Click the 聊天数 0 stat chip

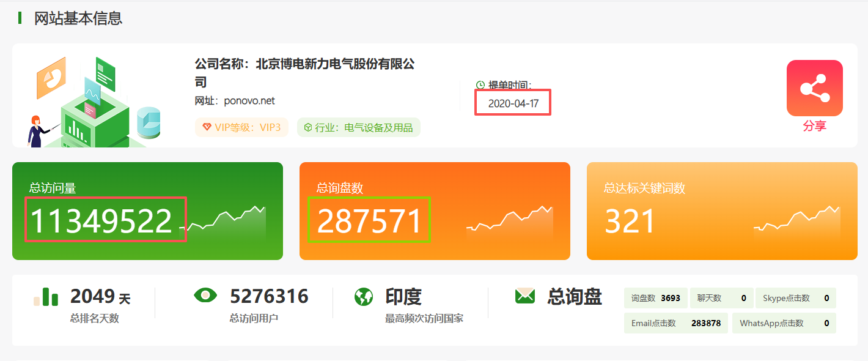click(x=721, y=298)
